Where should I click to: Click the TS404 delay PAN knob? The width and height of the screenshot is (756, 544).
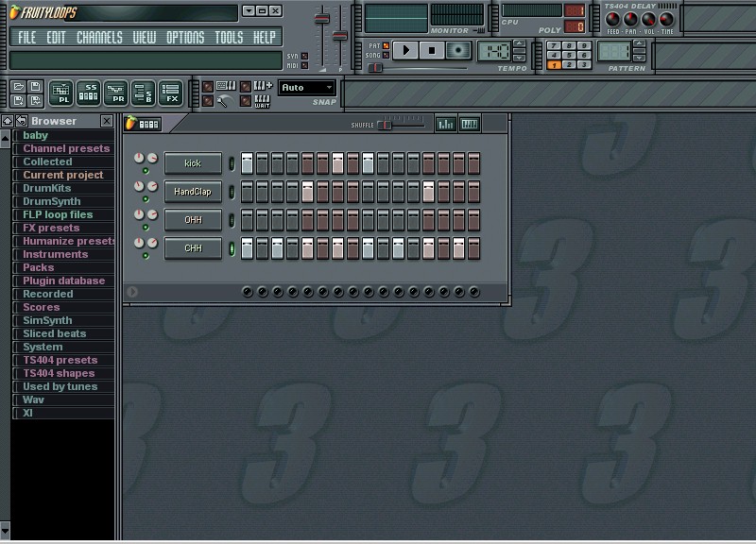(630, 19)
